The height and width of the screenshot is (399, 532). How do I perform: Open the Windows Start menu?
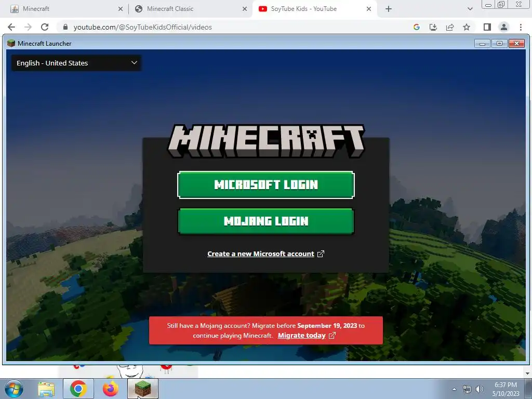click(x=14, y=389)
